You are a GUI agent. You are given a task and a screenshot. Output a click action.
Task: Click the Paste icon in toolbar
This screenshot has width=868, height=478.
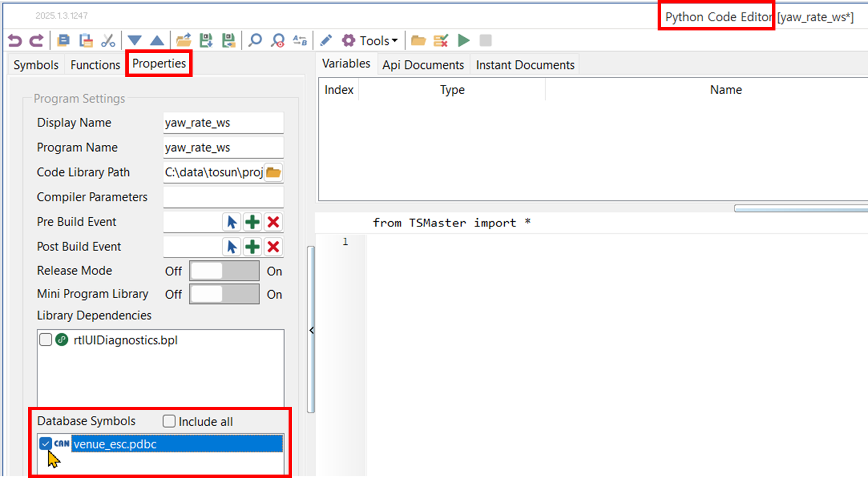86,41
